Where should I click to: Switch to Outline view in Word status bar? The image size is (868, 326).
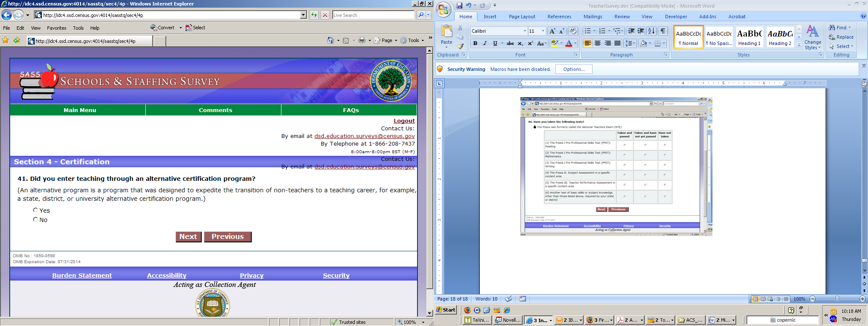778,299
